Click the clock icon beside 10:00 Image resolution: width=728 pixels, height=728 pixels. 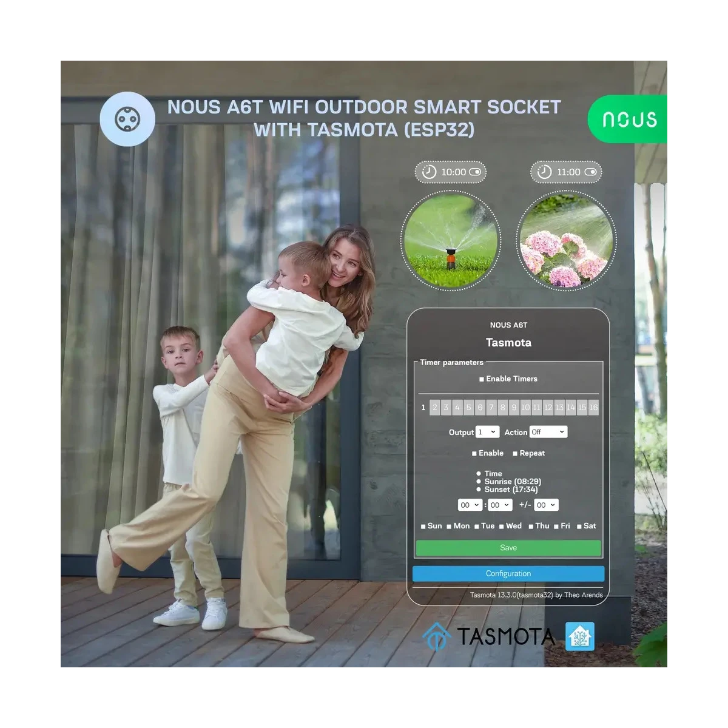[x=429, y=172]
